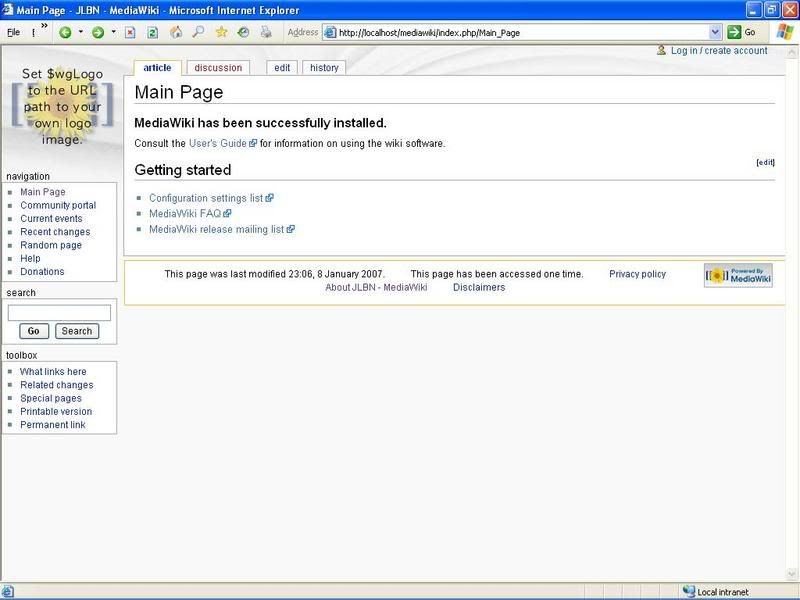Open the Permanent link
Image resolution: width=800 pixels, height=600 pixels.
53,424
